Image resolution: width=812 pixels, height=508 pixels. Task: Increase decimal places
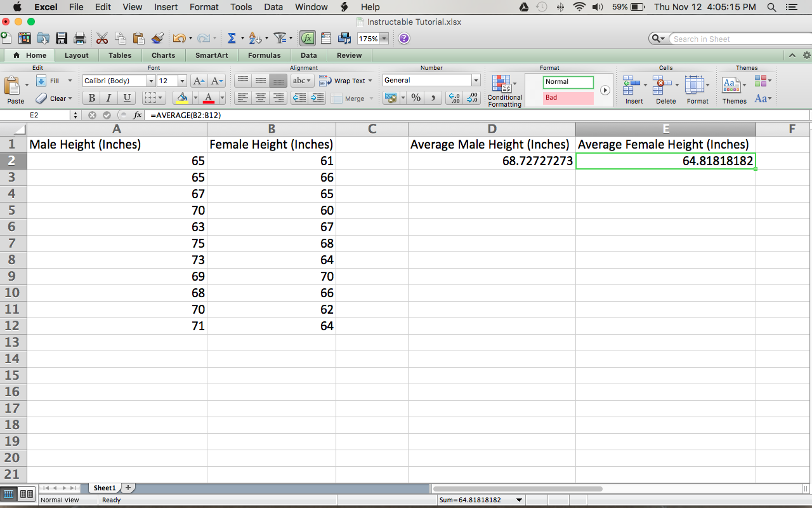(x=454, y=98)
